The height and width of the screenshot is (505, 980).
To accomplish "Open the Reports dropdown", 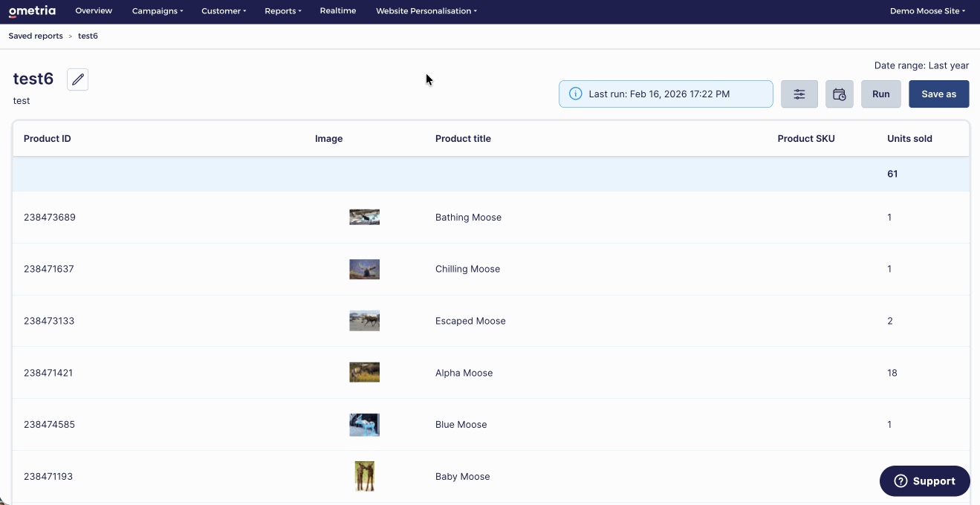I will coord(283,11).
